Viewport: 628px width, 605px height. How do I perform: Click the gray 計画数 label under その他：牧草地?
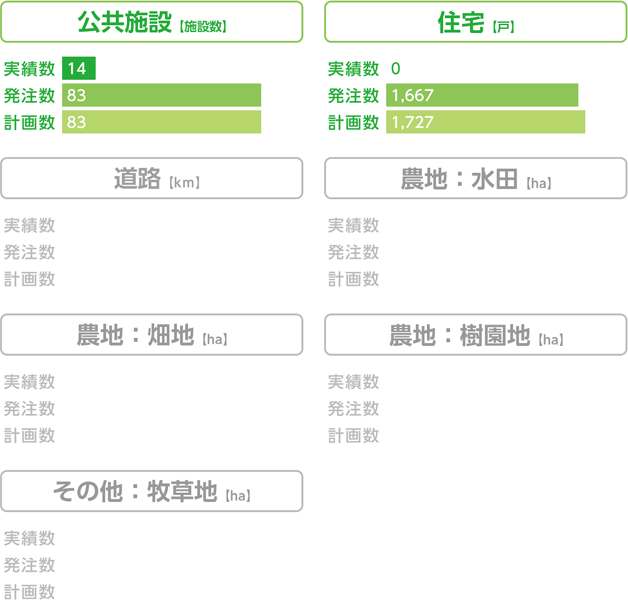click(29, 592)
